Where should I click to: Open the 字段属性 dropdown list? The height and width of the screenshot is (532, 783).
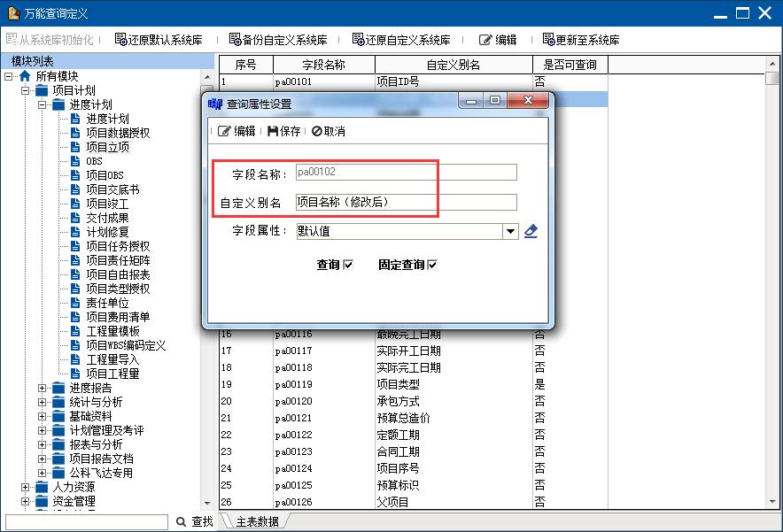coord(509,231)
